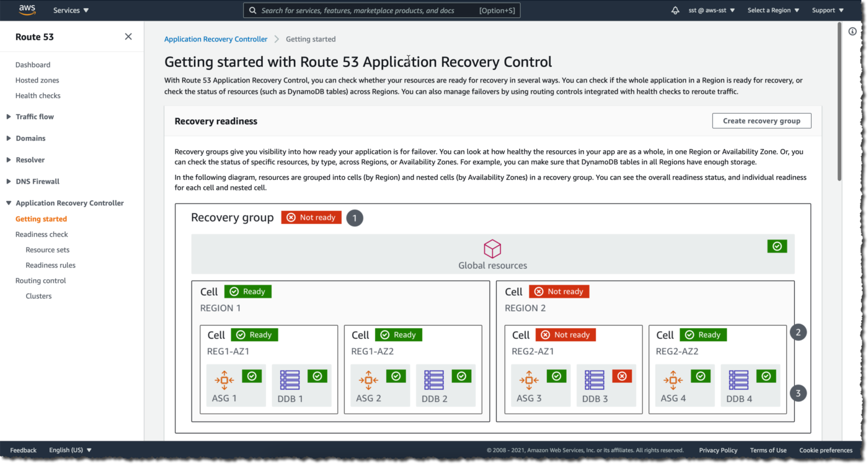Click the red failed status on DDB 3
The width and height of the screenshot is (868, 464).
click(x=622, y=376)
